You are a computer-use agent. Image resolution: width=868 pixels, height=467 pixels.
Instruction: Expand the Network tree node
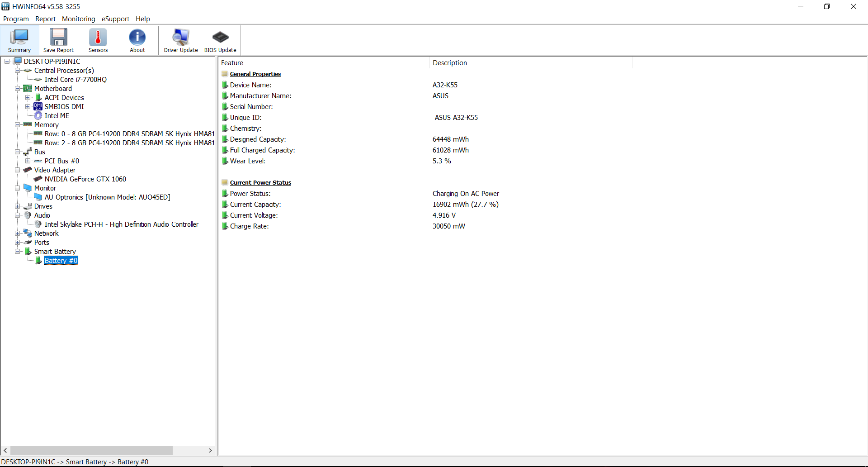click(x=18, y=233)
